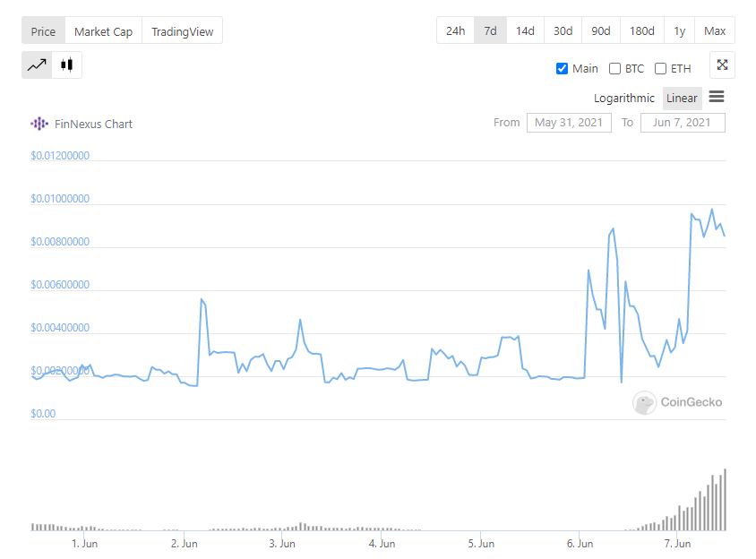Click the FinNexus Chart title text

(93, 124)
